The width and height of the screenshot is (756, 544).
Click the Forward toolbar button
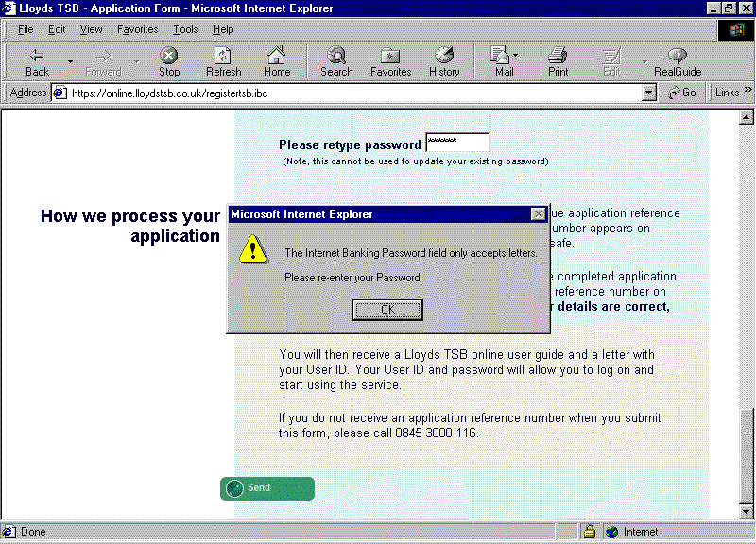[x=103, y=62]
